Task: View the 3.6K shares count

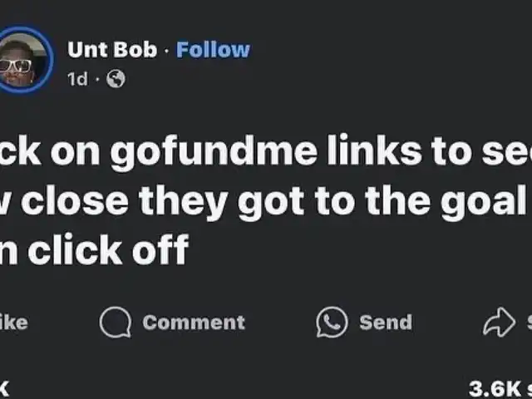Action: click(x=499, y=388)
